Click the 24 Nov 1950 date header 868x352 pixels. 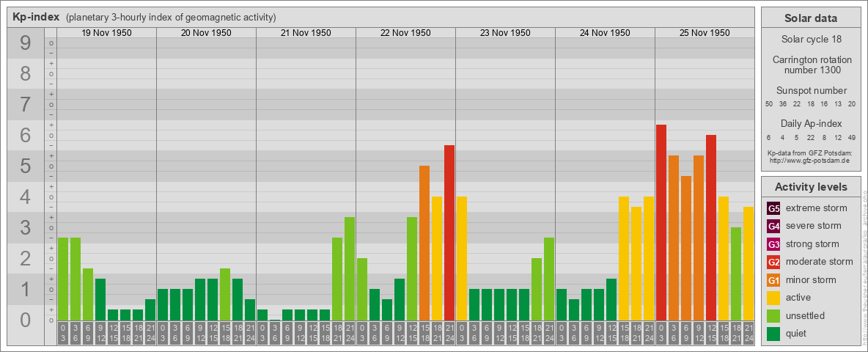click(605, 33)
